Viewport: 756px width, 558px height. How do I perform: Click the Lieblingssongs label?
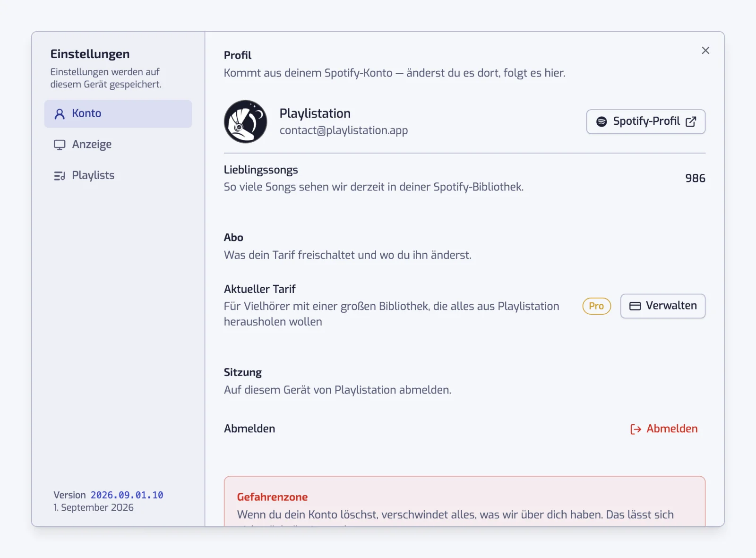pos(261,170)
